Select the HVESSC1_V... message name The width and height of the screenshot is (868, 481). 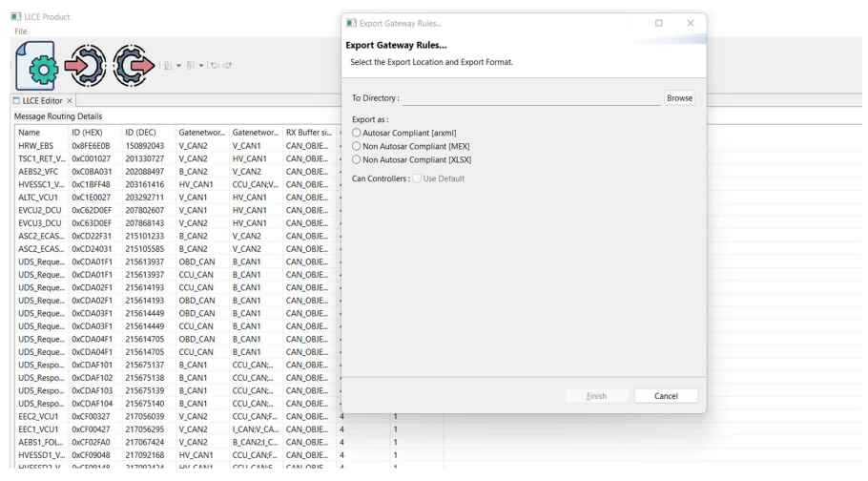[x=42, y=184]
